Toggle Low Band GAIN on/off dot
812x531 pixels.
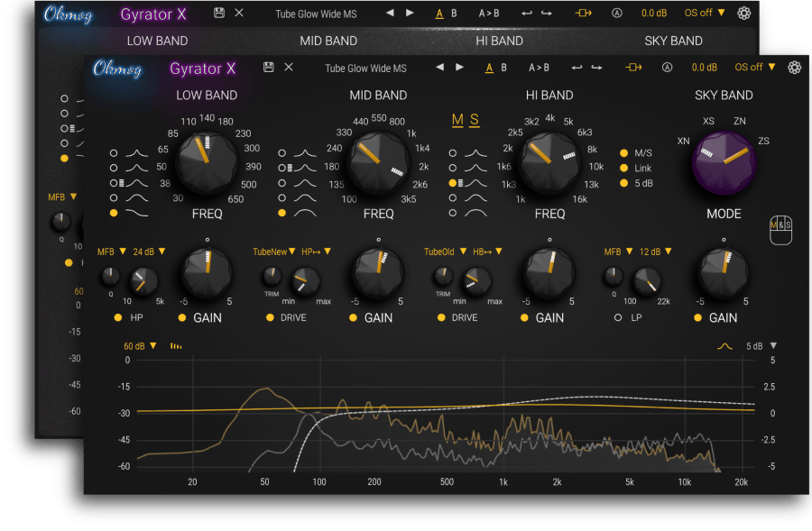coord(181,317)
